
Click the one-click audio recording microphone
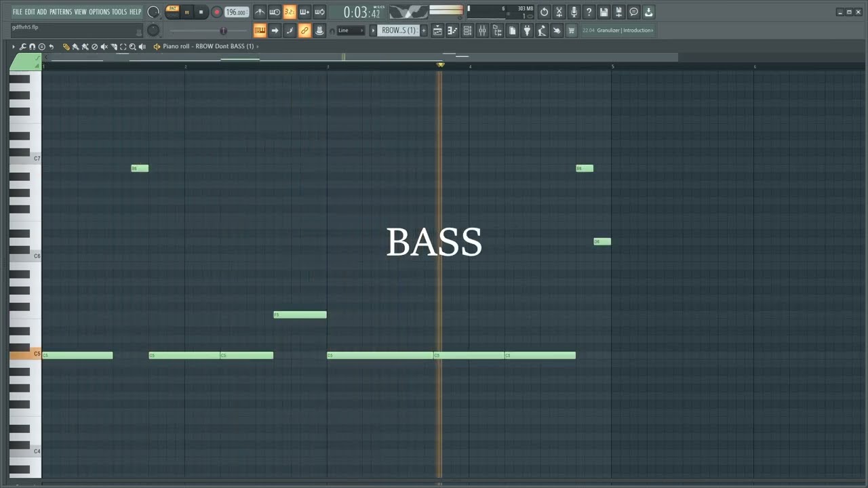click(x=574, y=12)
